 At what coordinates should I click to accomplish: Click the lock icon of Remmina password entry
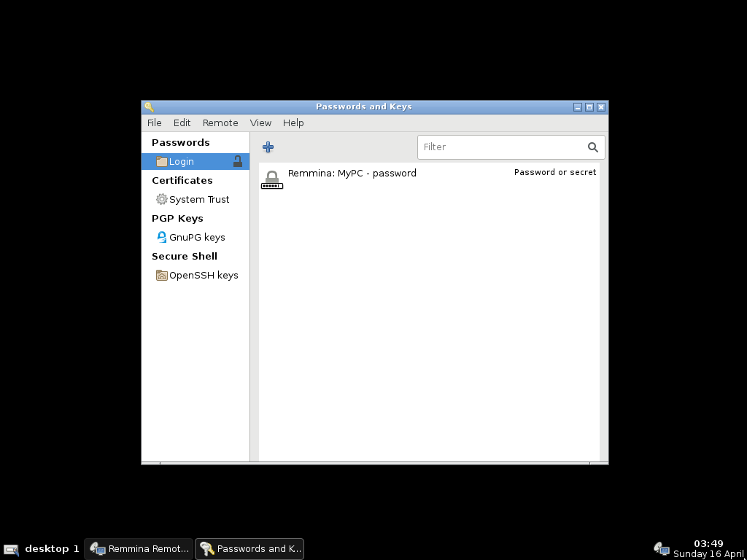(x=272, y=179)
